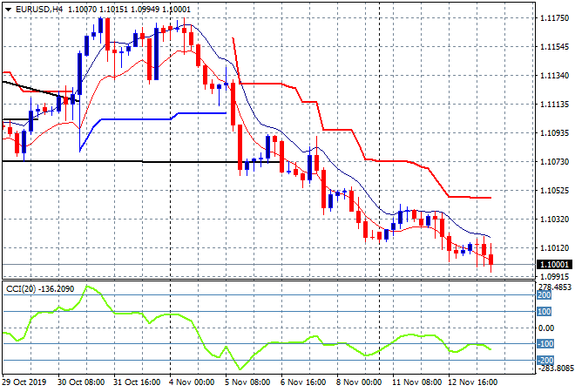The width and height of the screenshot is (575, 392).
Task: Click the 1.10730 price scale label
Action: pyautogui.click(x=555, y=162)
